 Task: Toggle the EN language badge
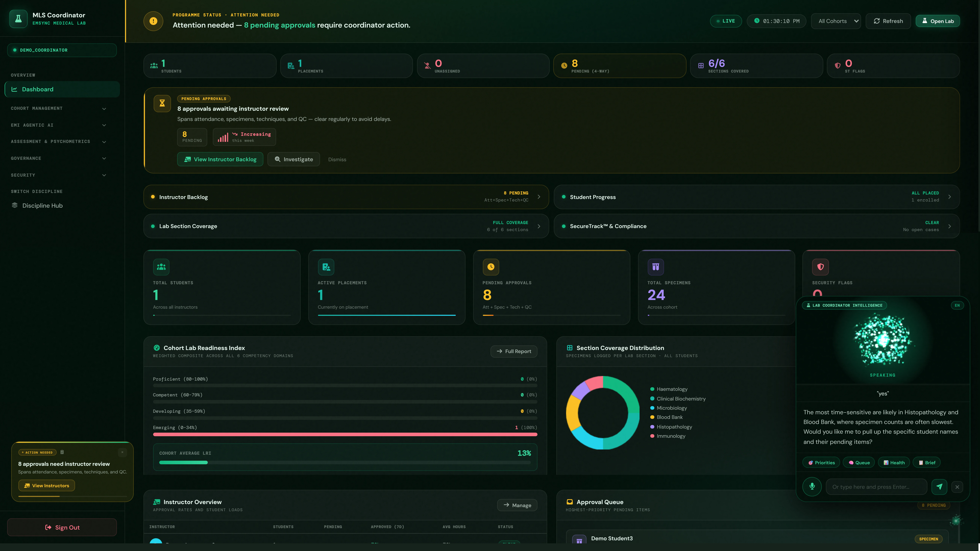tap(957, 305)
